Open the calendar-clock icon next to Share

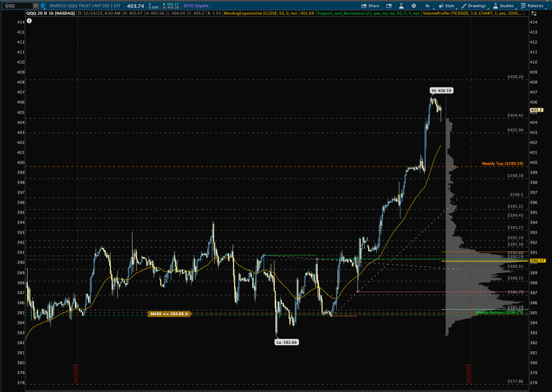[x=389, y=6]
